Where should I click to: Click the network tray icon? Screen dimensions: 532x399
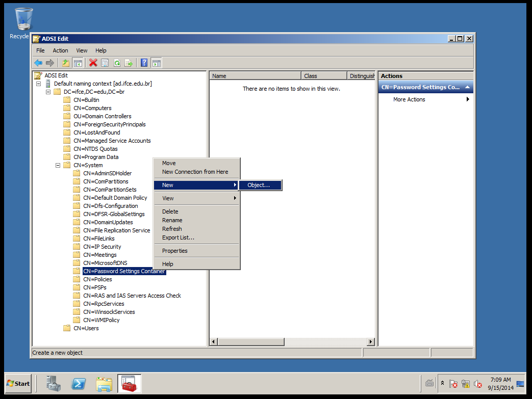click(466, 384)
